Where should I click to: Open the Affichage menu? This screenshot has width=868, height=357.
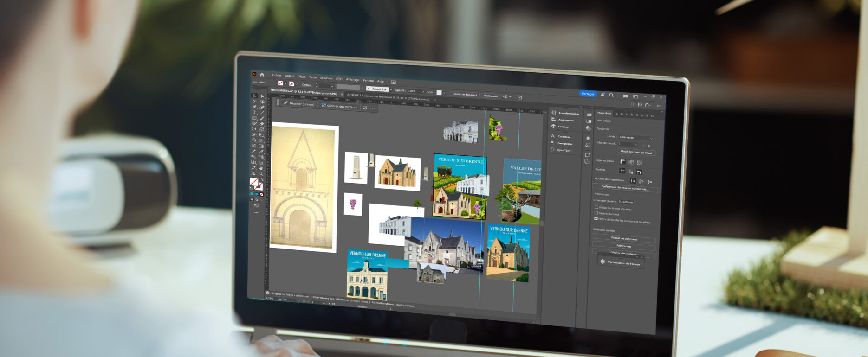(x=352, y=79)
